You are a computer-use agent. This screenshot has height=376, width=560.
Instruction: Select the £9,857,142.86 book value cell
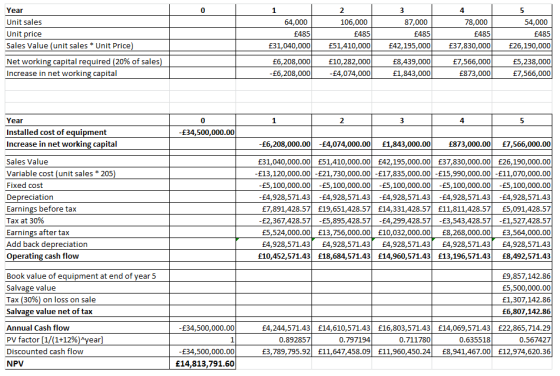point(521,276)
